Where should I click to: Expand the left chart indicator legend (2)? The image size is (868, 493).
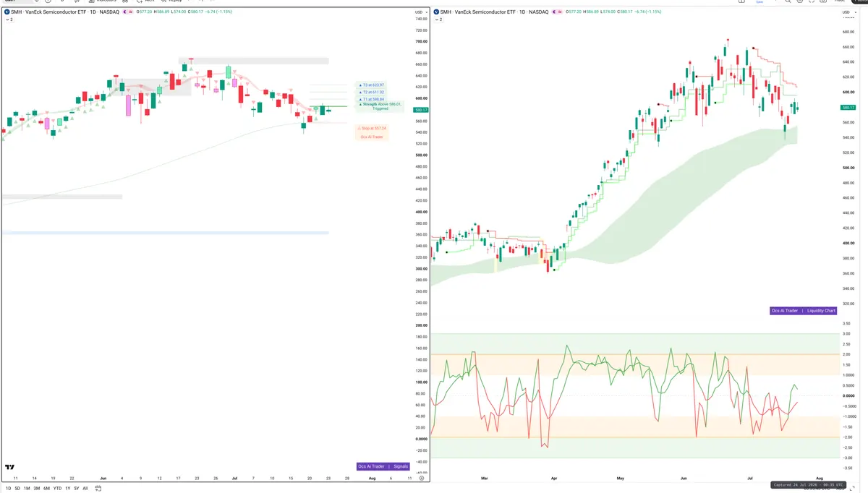(9, 20)
